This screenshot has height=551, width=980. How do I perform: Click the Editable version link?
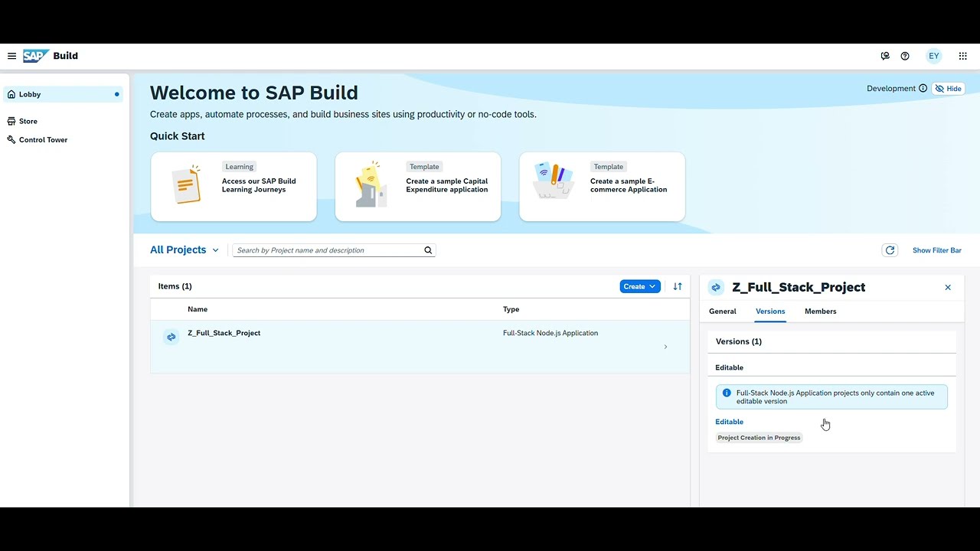coord(730,422)
